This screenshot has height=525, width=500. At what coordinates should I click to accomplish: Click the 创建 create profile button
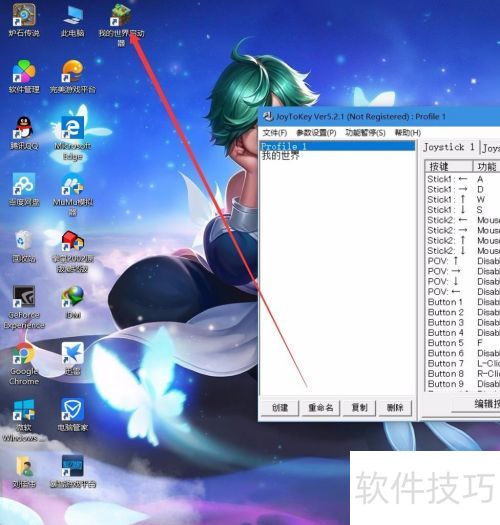(x=280, y=407)
